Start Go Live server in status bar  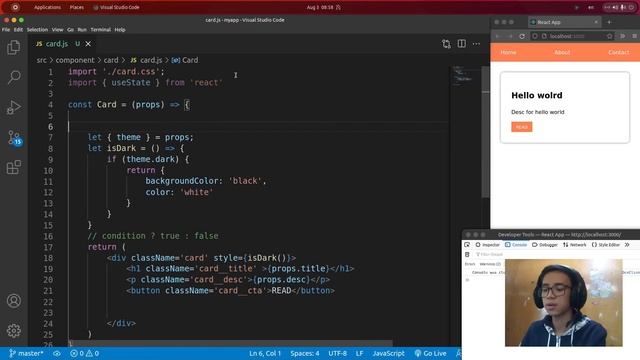point(430,353)
